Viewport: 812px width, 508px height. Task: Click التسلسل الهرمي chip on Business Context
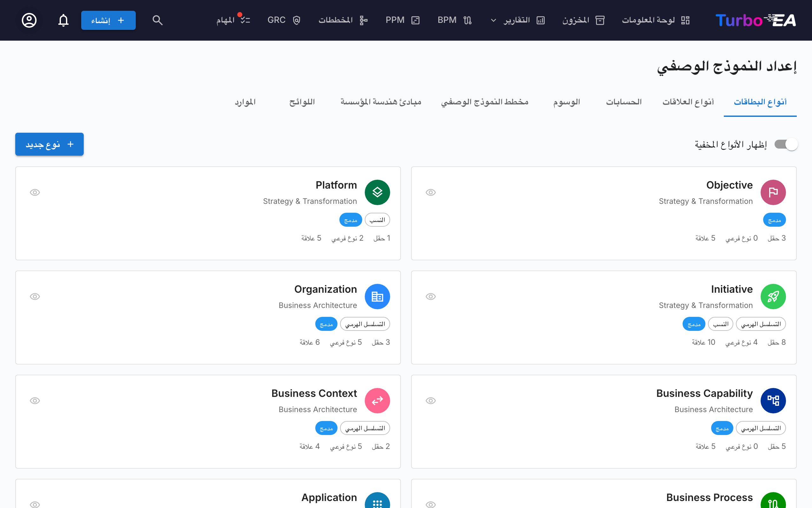[x=365, y=428]
